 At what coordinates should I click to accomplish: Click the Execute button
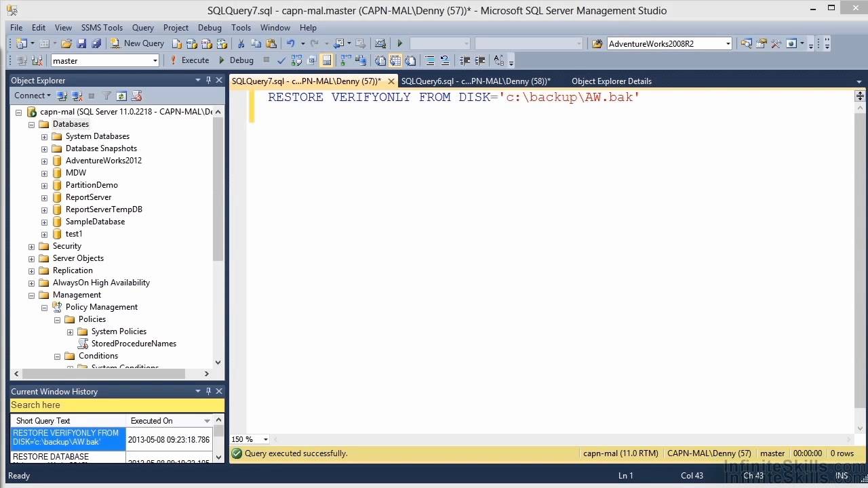(189, 60)
